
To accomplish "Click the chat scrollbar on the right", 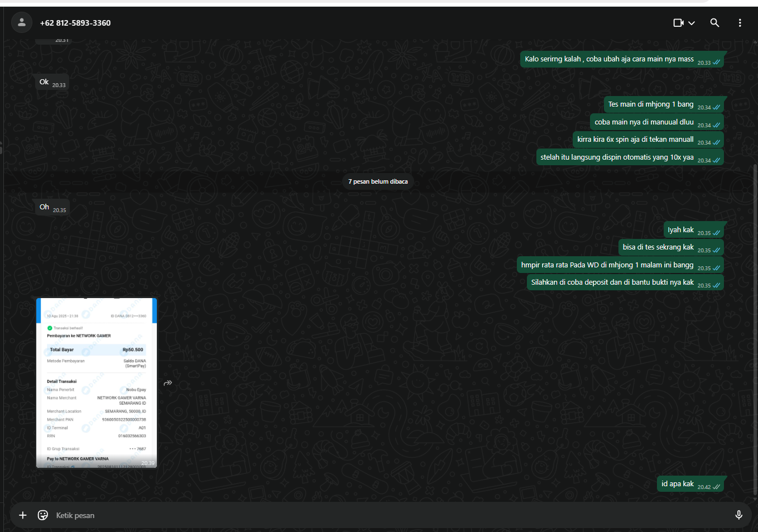I will point(755,329).
